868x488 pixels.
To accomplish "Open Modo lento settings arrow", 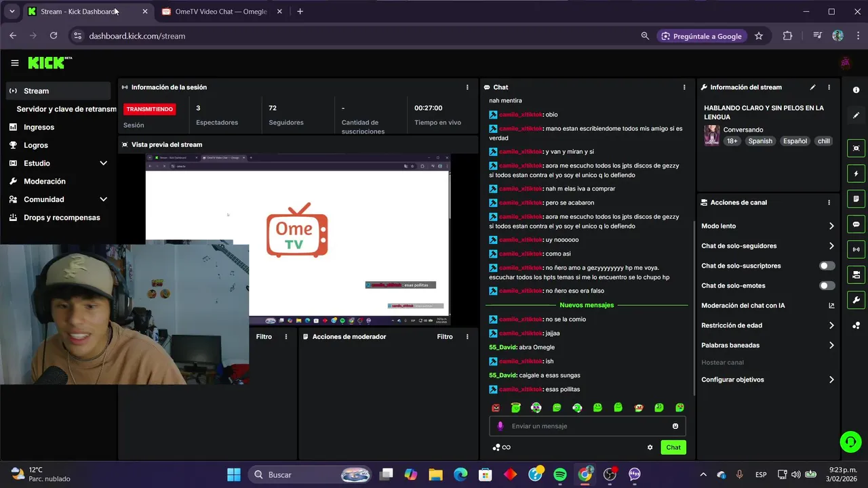I will (x=831, y=226).
